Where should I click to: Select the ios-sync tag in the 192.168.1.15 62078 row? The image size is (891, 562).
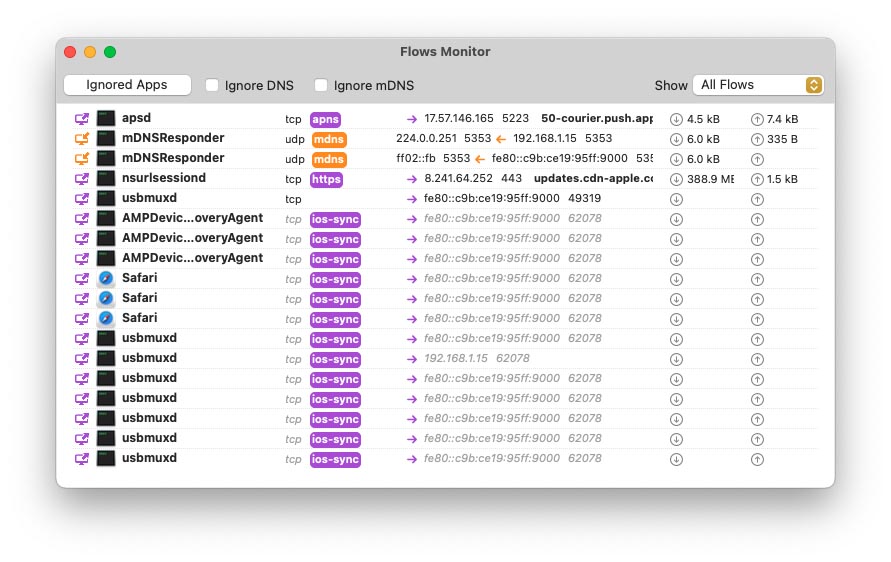tap(335, 359)
